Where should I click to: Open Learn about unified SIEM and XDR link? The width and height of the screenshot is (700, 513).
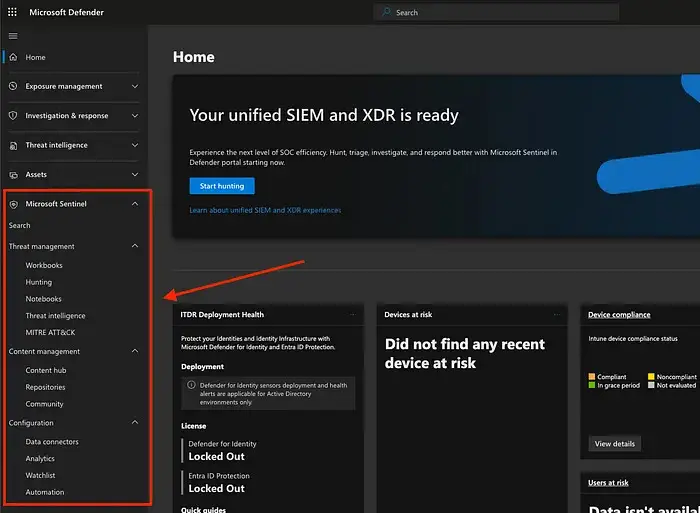[x=265, y=210]
